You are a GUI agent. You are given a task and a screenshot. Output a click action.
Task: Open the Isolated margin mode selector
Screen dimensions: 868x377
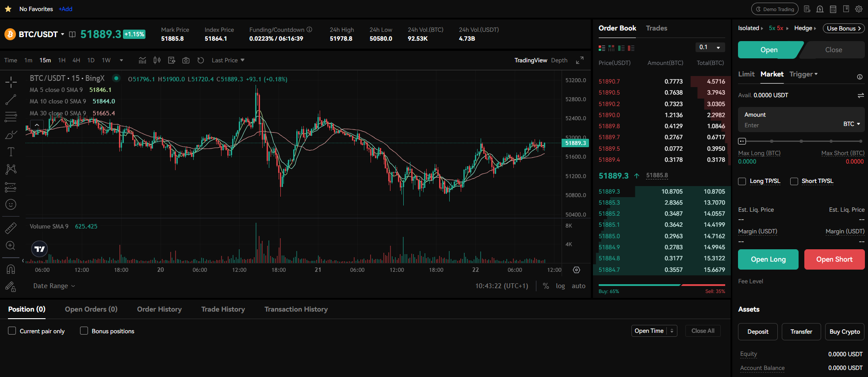(750, 28)
